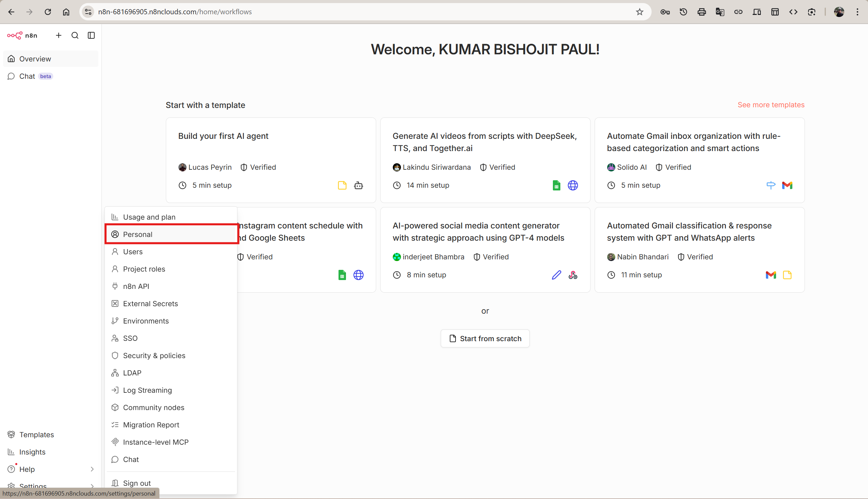
Task: Click Lakindu Siriwardana author avatar
Action: point(397,167)
